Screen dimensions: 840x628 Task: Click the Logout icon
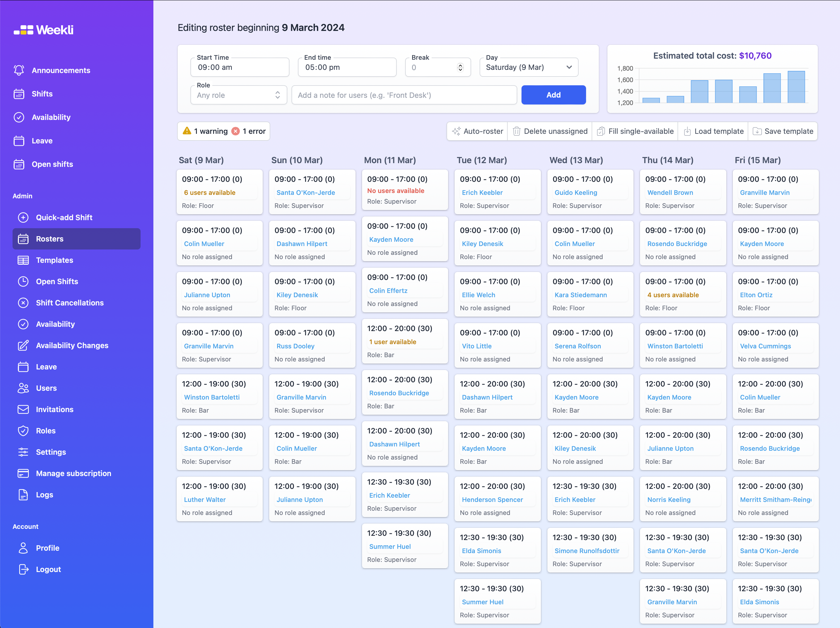[23, 569]
